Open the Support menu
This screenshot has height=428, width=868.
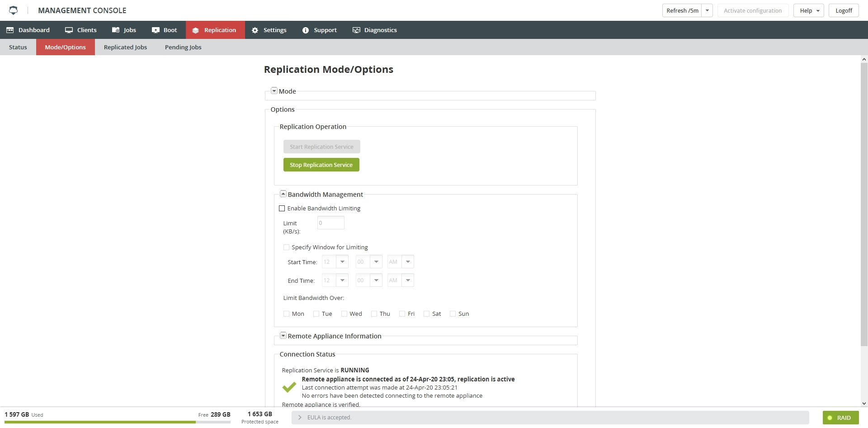(320, 30)
